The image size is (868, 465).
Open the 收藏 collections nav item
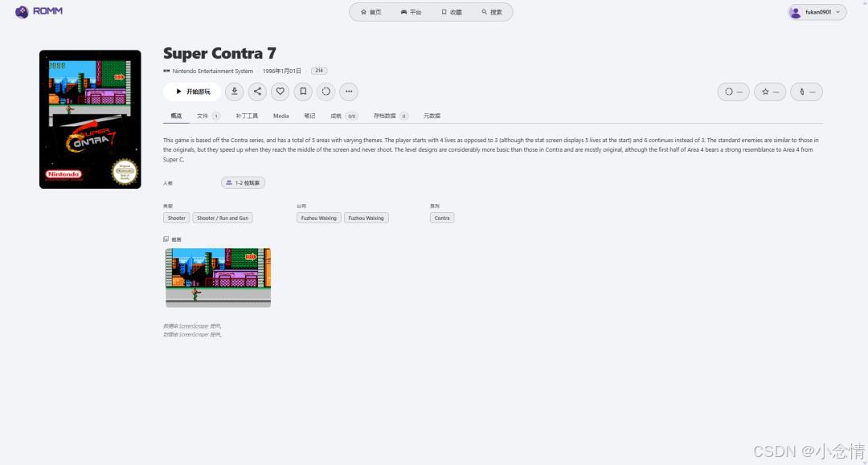click(x=452, y=12)
